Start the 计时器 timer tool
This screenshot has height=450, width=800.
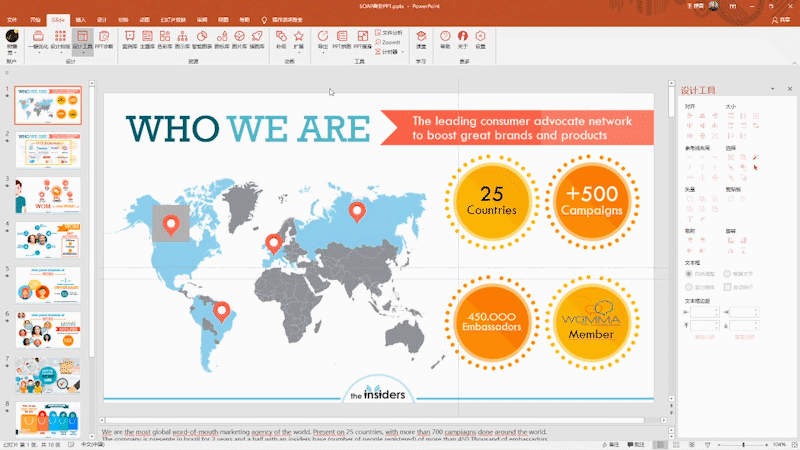pyautogui.click(x=386, y=52)
